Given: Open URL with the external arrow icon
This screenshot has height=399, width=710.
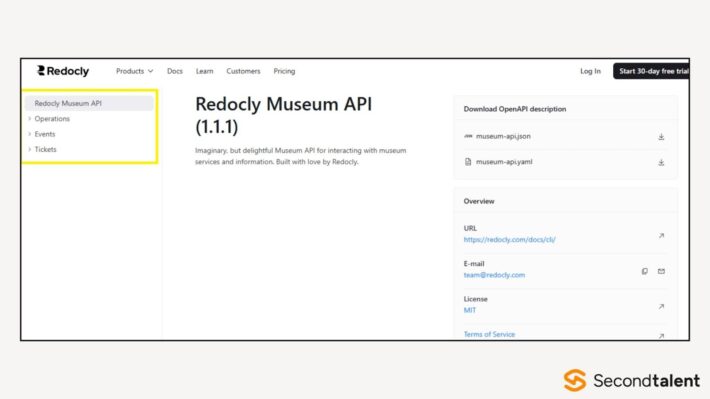Looking at the screenshot, I should tap(661, 236).
